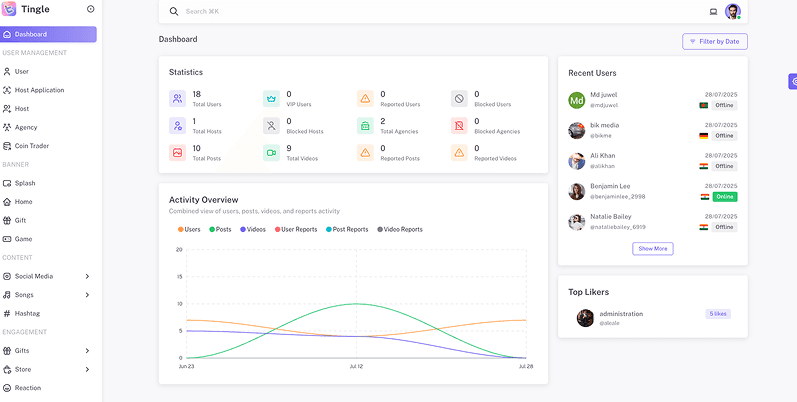
Task: Click the Reaction smiley icon
Action: click(x=7, y=388)
